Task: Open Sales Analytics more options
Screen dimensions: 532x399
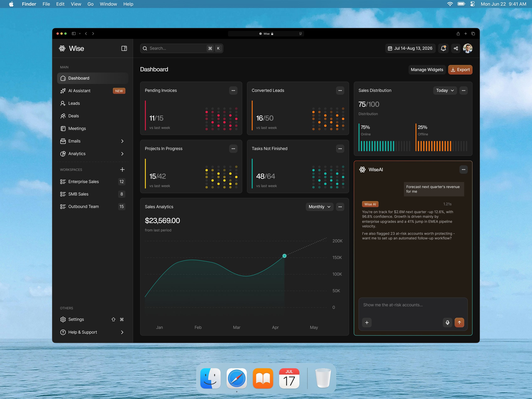Action: tap(340, 207)
